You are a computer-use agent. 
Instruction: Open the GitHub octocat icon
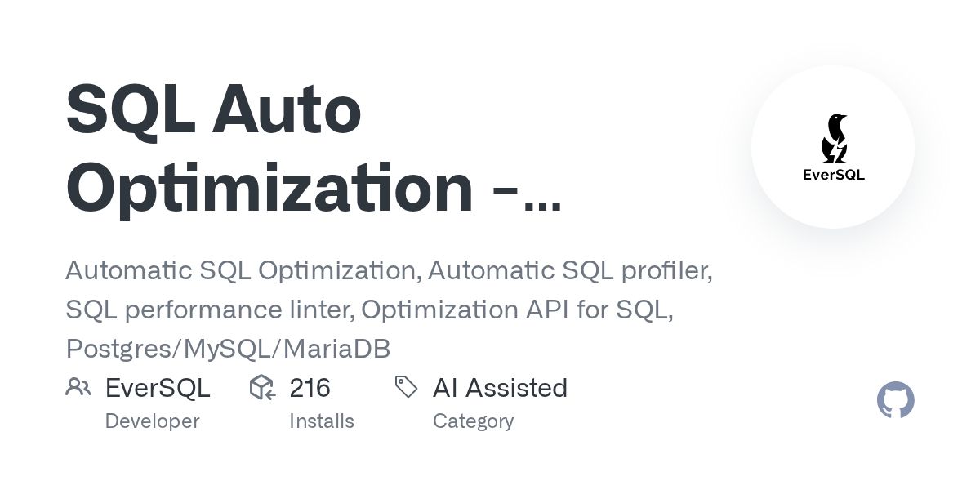click(x=895, y=400)
